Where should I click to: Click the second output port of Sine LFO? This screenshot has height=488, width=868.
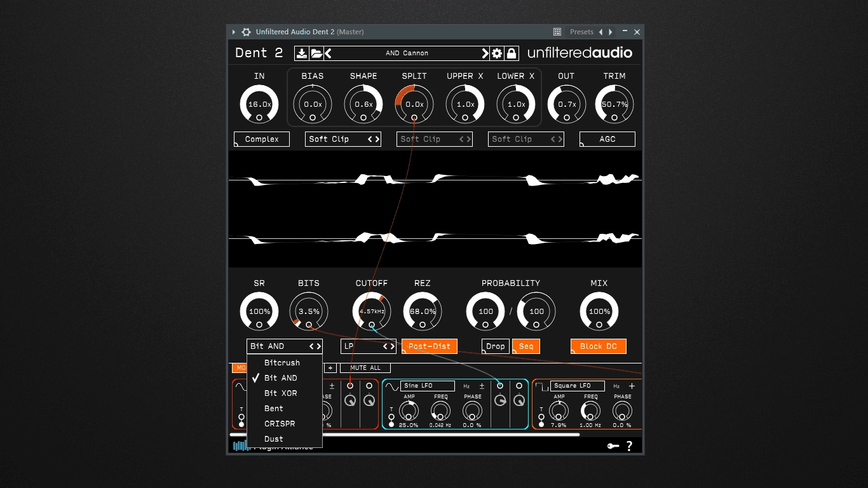coord(519,386)
